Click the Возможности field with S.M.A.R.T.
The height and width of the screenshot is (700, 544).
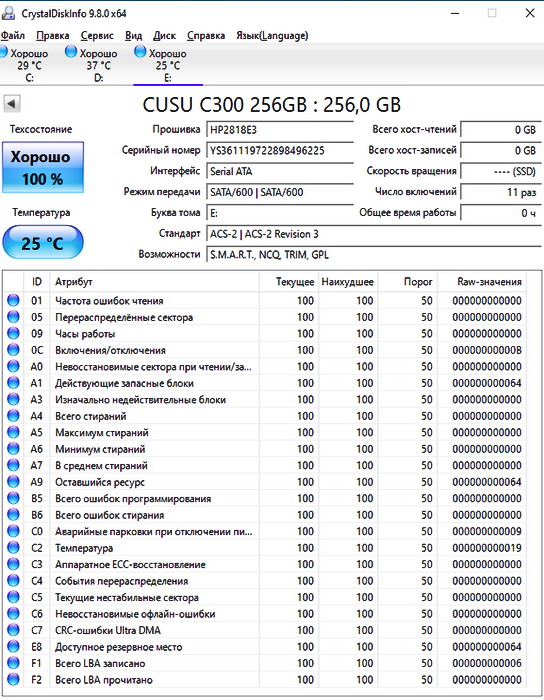(374, 255)
